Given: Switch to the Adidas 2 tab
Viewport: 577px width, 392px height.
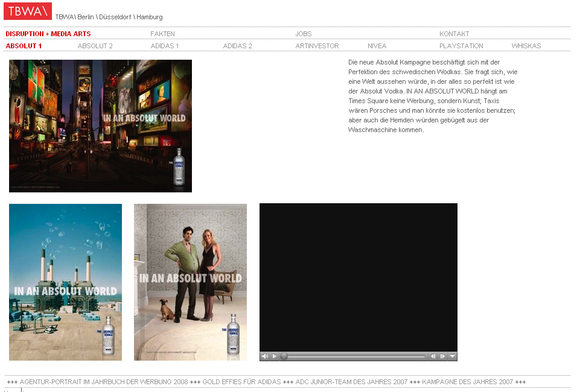Looking at the screenshot, I should click(x=237, y=46).
